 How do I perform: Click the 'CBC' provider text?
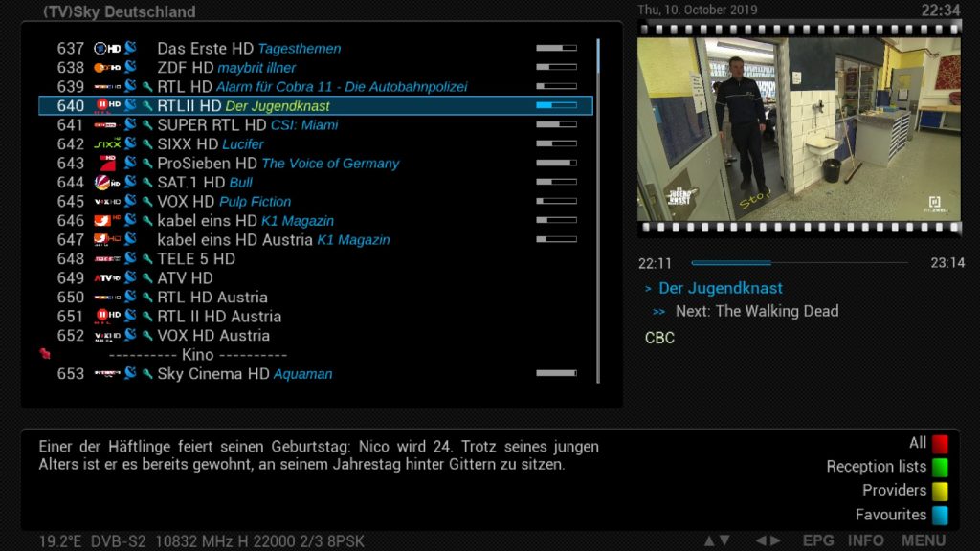tap(660, 338)
